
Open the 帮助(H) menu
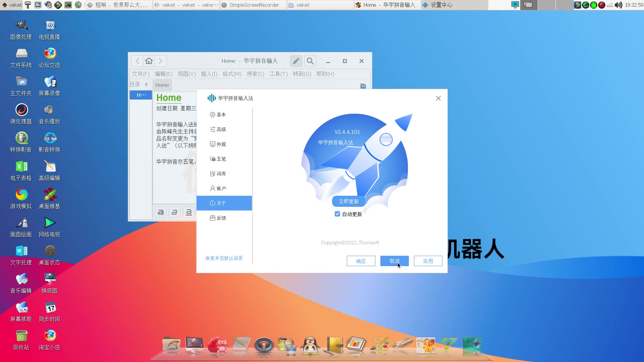tap(325, 74)
